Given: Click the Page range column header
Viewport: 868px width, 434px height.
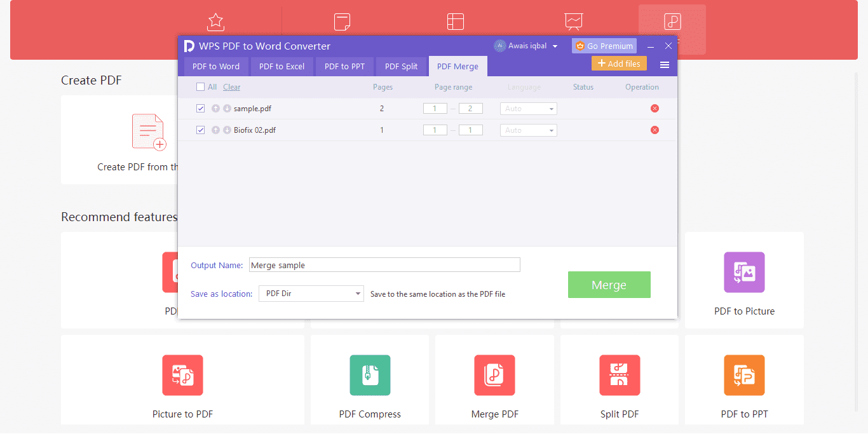Looking at the screenshot, I should pyautogui.click(x=454, y=87).
